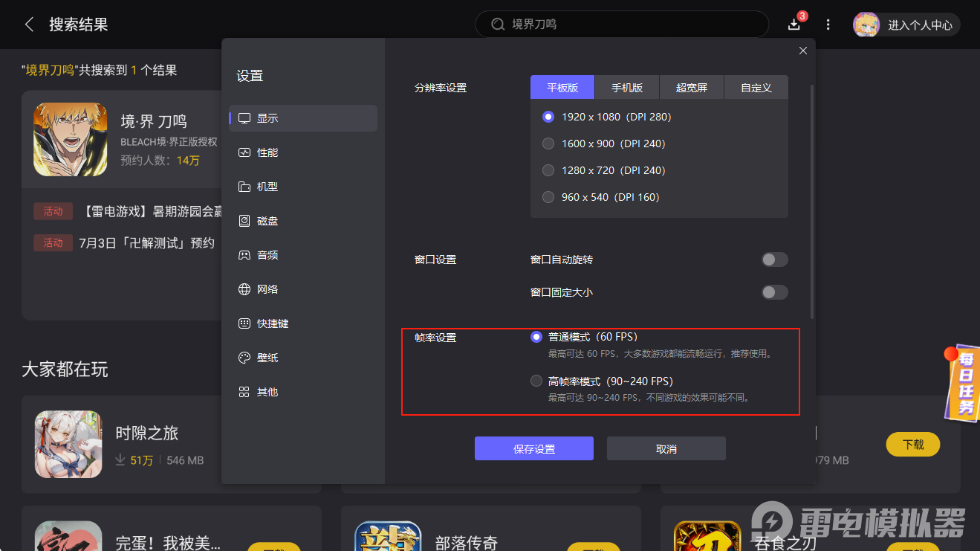Click the 保存设置 button
The width and height of the screenshot is (980, 551).
[x=534, y=448]
